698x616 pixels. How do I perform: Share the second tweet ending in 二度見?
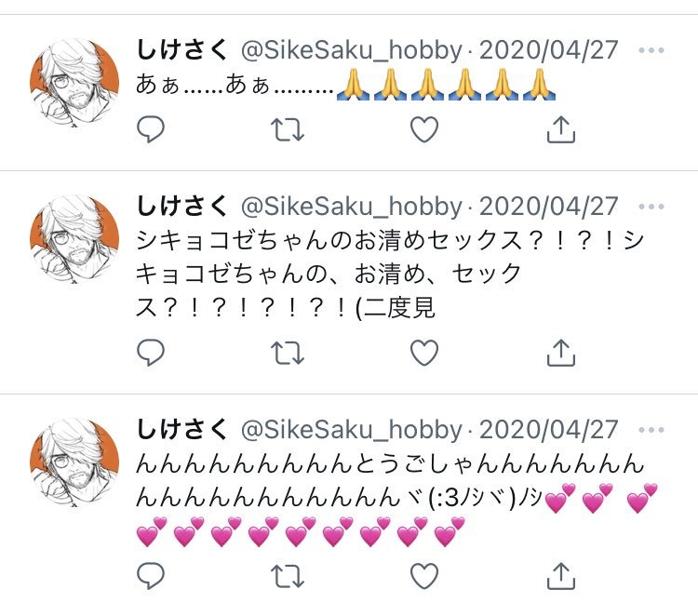(561, 353)
